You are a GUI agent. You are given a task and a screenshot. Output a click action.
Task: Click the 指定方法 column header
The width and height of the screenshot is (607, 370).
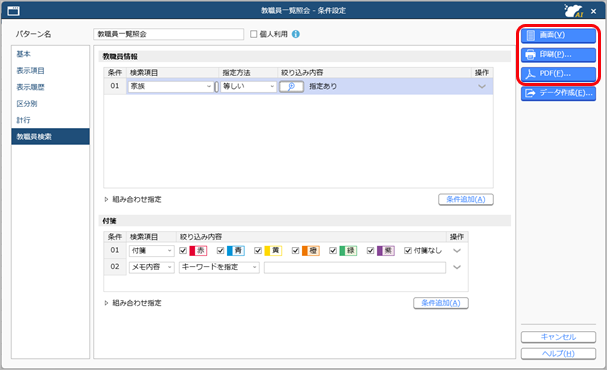[236, 72]
